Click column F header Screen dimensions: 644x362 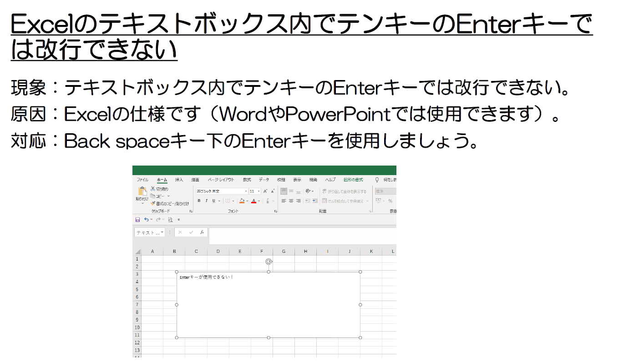(x=262, y=251)
